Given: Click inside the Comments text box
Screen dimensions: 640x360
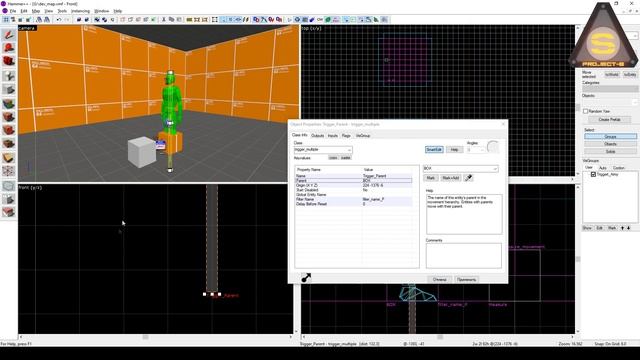Looking at the screenshot, I should point(464,256).
